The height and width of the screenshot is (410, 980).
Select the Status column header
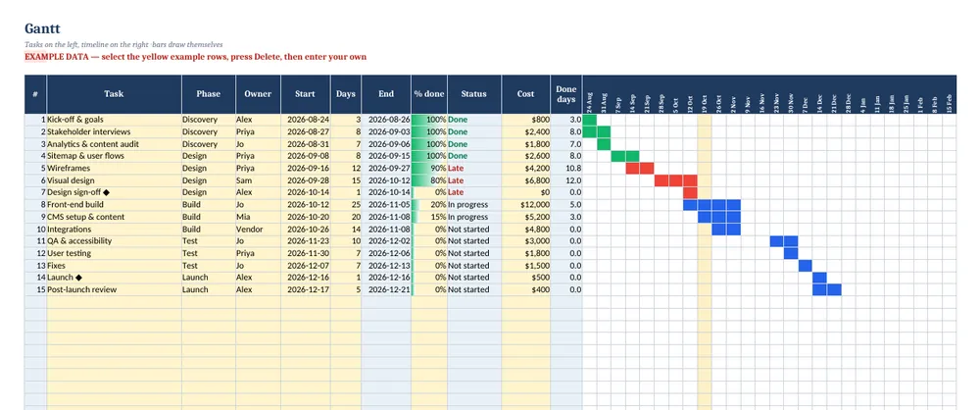[x=473, y=94]
